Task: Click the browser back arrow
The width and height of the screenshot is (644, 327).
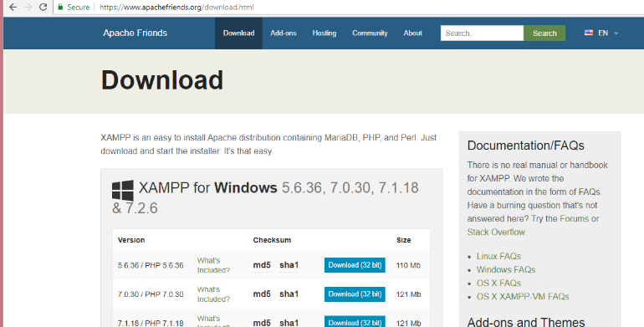Action: pyautogui.click(x=13, y=7)
